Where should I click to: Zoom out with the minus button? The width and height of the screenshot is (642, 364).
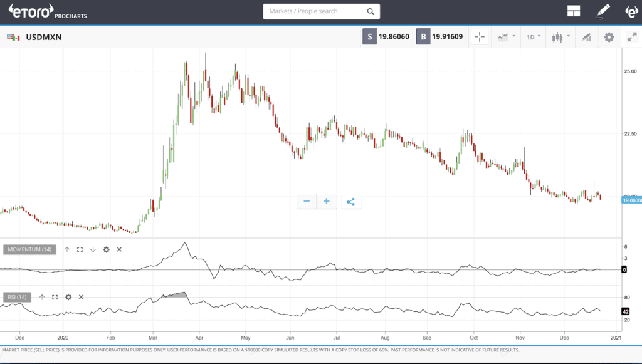pos(307,201)
